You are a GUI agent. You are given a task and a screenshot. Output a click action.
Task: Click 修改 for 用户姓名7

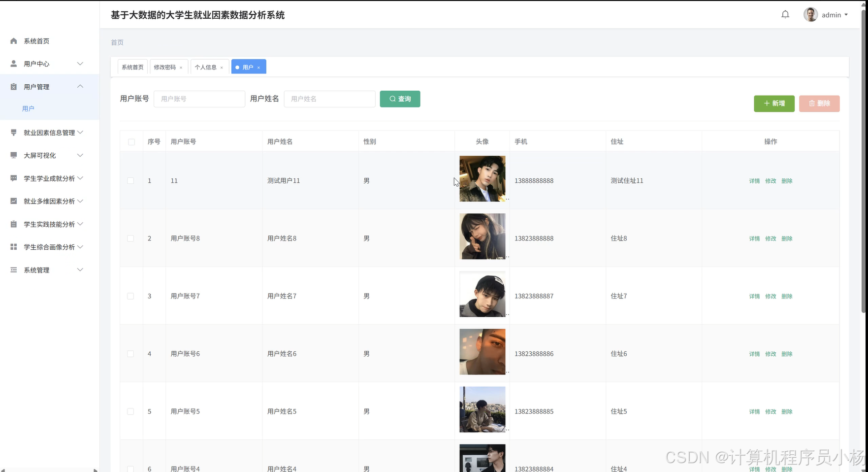(x=771, y=296)
